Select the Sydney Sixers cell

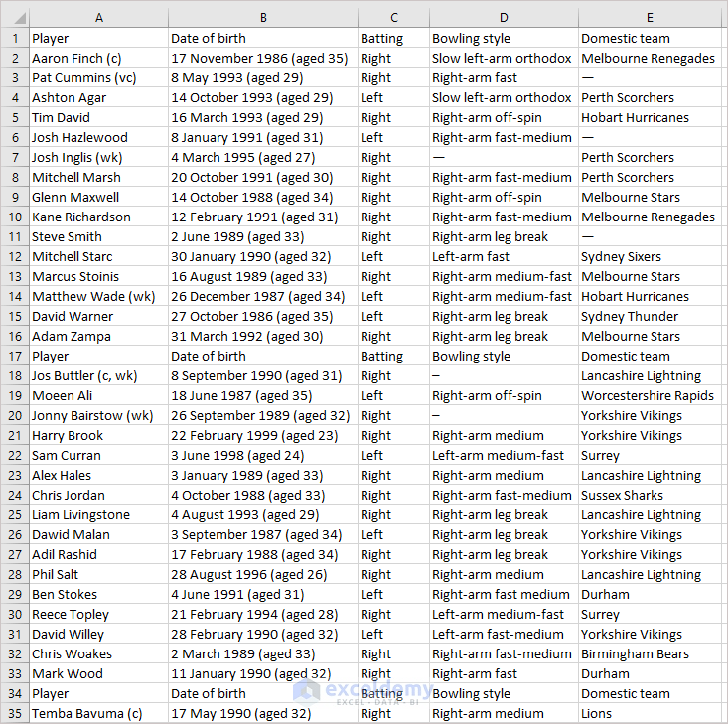coord(650,257)
